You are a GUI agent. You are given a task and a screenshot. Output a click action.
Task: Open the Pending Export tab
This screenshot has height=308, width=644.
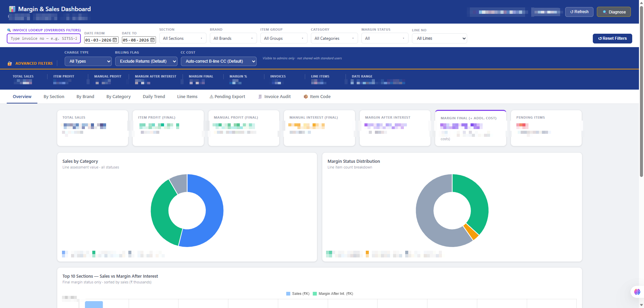point(227,97)
